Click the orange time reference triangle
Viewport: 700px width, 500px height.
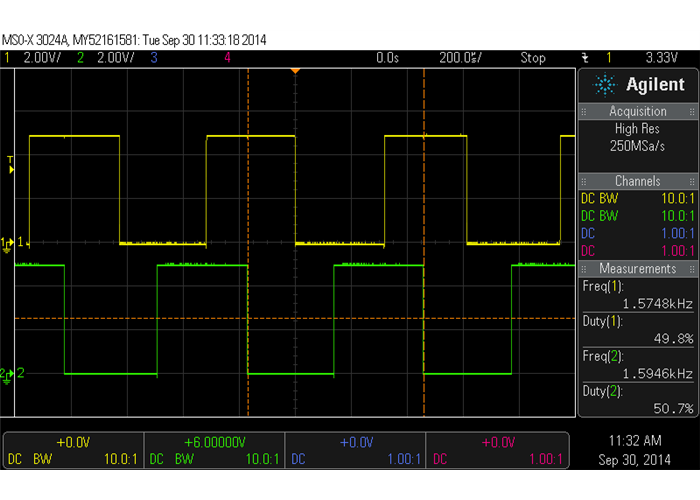pos(295,71)
